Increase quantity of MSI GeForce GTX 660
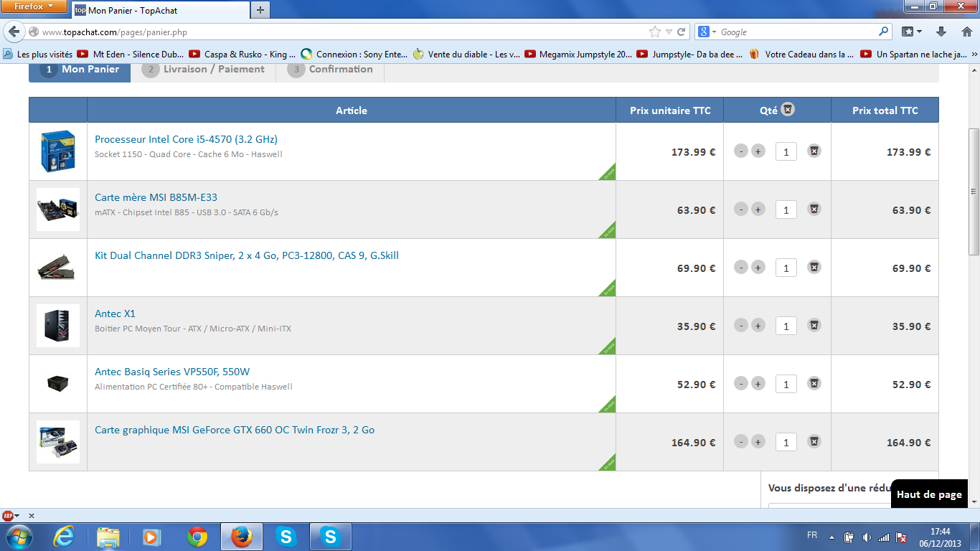The height and width of the screenshot is (551, 980). (758, 441)
